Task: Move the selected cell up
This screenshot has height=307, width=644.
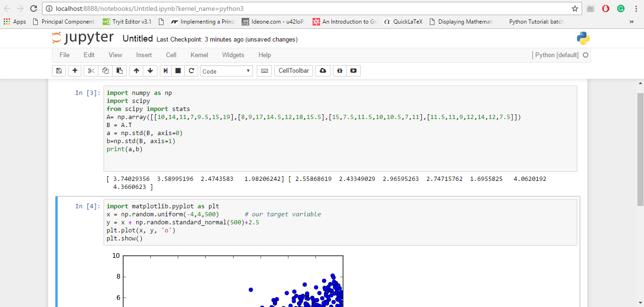Action: click(136, 71)
